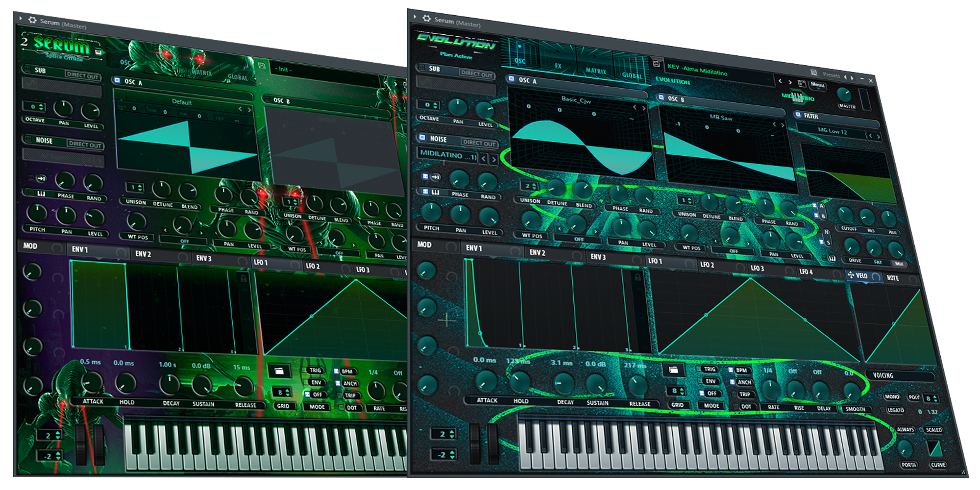Click noise one-shot arrow icon in Evolution window
This screenshot has width=980, height=490.
click(x=436, y=177)
